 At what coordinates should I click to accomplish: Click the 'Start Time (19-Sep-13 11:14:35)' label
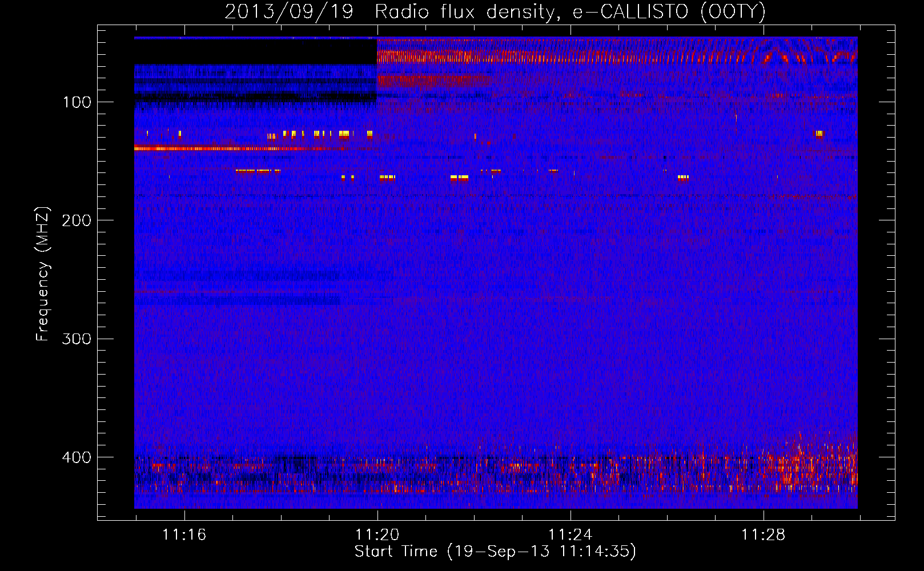(x=495, y=552)
